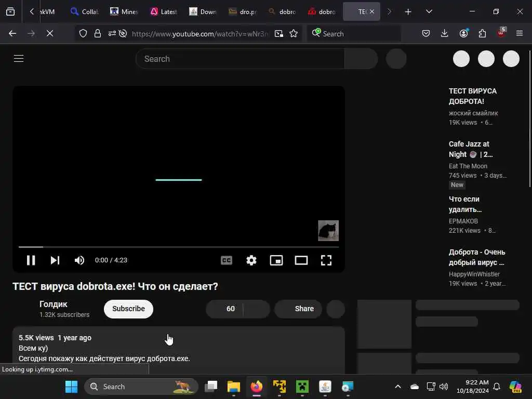Open the Minecraft creeper icon on taskbar
The width and height of the screenshot is (532, 399).
coord(302,387)
